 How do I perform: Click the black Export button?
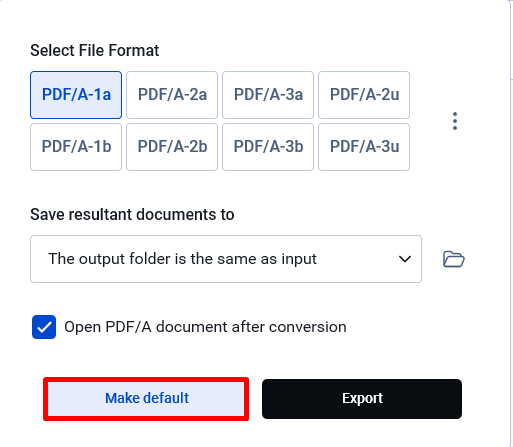click(x=362, y=399)
